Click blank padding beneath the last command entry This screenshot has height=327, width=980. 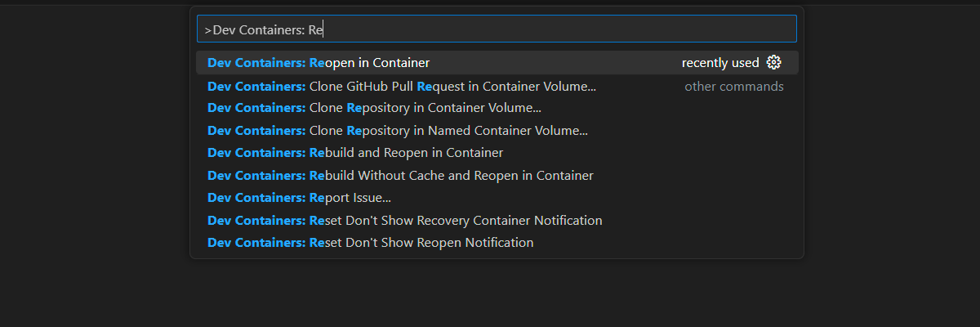[x=497, y=257]
